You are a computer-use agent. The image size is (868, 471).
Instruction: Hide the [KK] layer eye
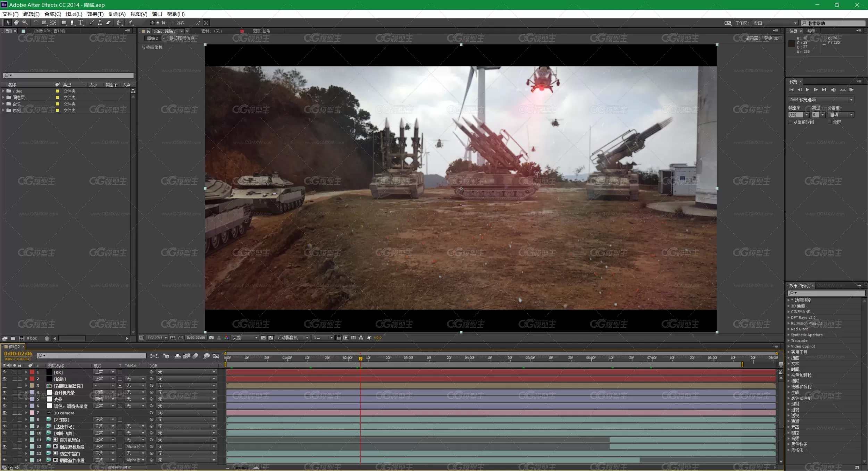[5, 372]
